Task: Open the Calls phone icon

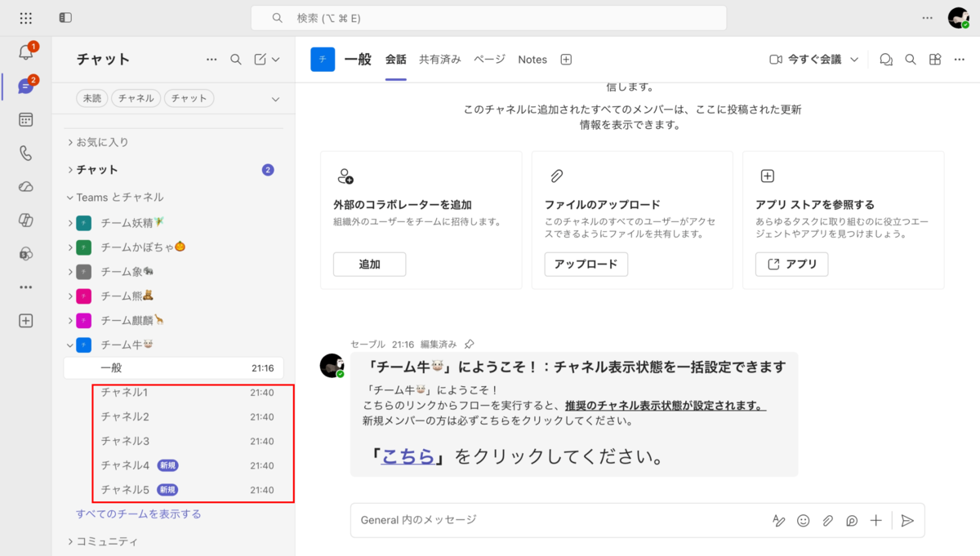Action: (x=25, y=153)
